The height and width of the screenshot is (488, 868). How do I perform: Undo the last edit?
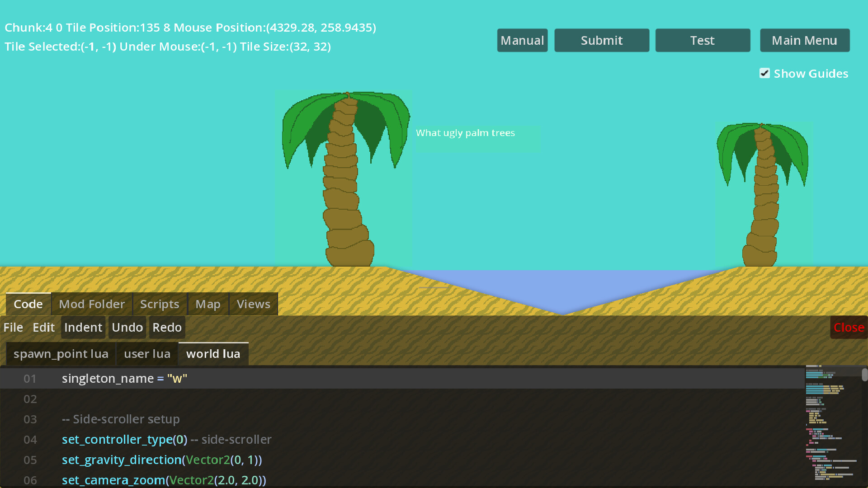127,327
